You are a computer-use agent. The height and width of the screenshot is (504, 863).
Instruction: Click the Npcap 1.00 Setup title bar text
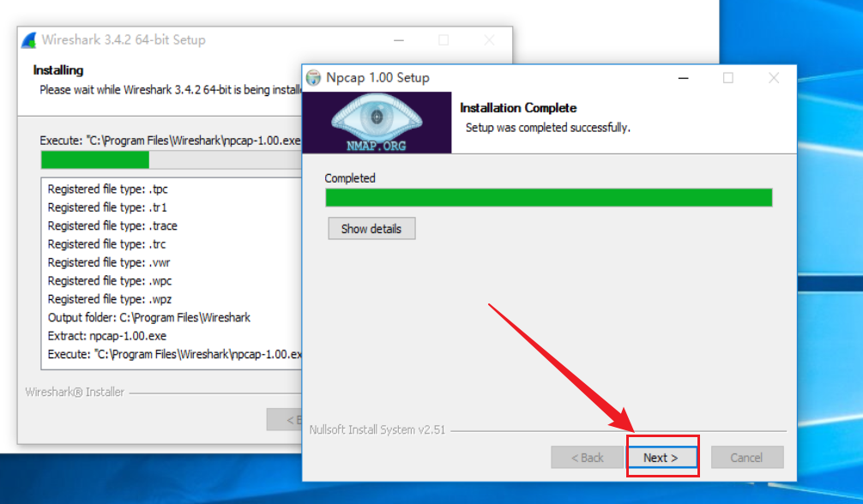[x=377, y=78]
